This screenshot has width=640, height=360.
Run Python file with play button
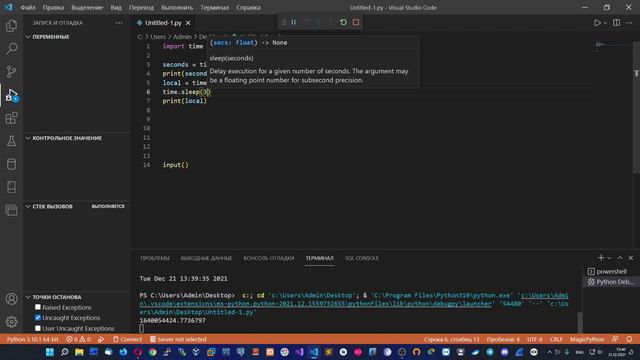(x=597, y=23)
